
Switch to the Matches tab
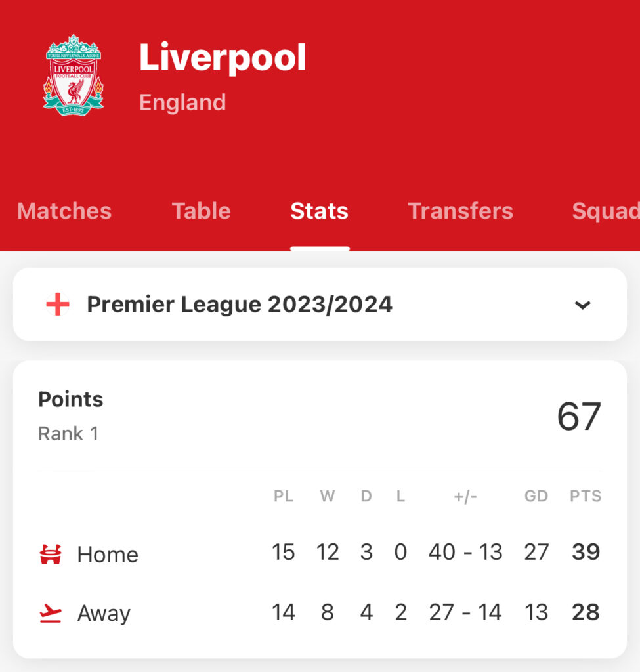coord(64,211)
